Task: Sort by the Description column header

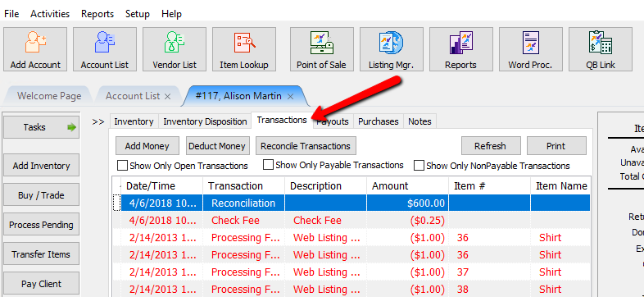Action: (325, 186)
